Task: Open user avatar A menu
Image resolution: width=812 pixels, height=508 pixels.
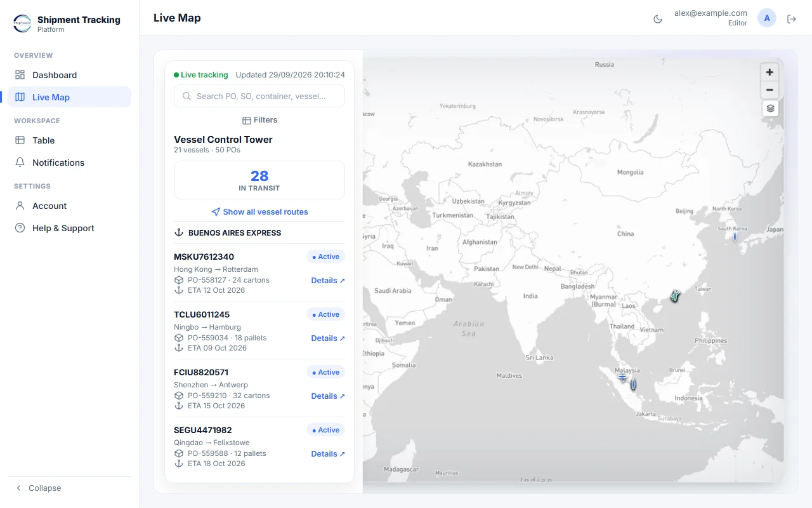Action: [x=767, y=18]
